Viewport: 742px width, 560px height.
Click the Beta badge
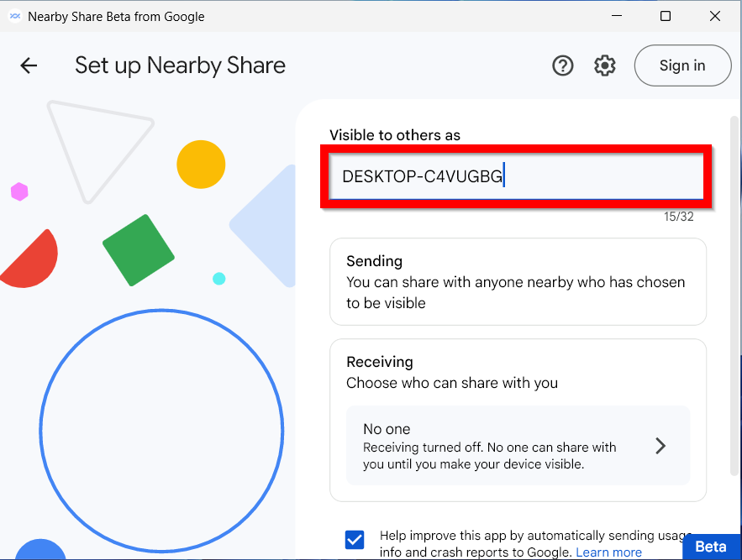711,547
